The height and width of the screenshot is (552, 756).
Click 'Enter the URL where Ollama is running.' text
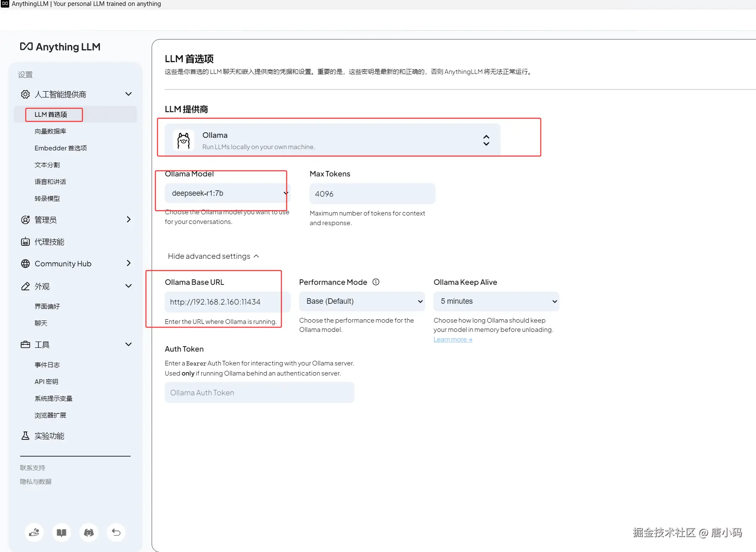(x=221, y=322)
